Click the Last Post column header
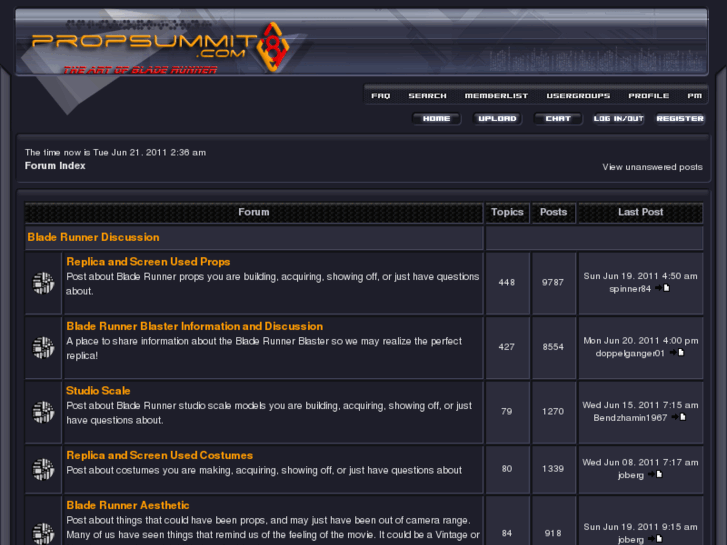727x545 pixels. pyautogui.click(x=640, y=212)
